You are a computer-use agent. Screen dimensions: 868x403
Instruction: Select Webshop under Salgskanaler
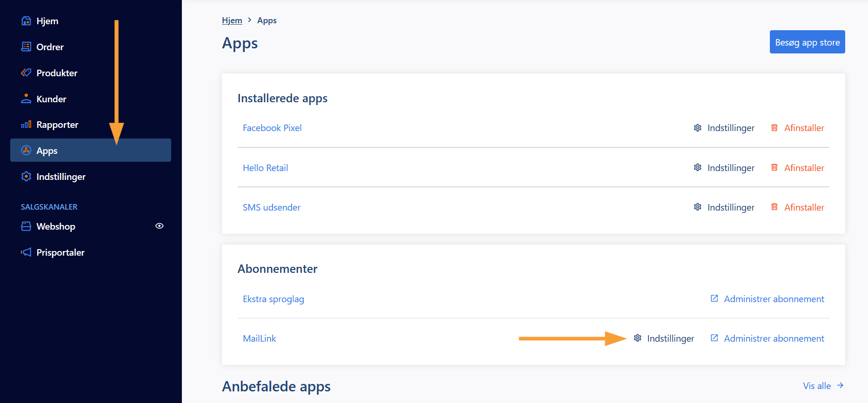pos(56,226)
